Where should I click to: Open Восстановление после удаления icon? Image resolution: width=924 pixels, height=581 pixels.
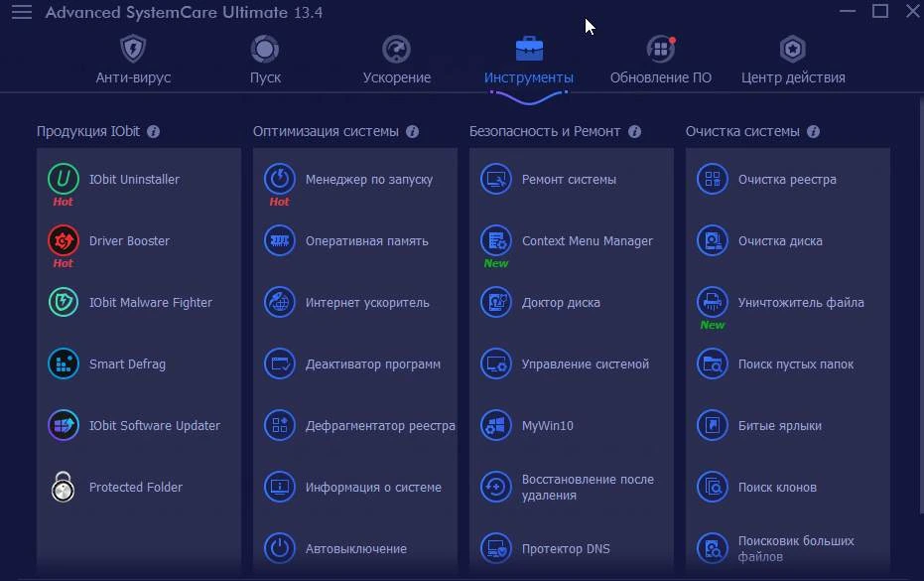tap(495, 487)
